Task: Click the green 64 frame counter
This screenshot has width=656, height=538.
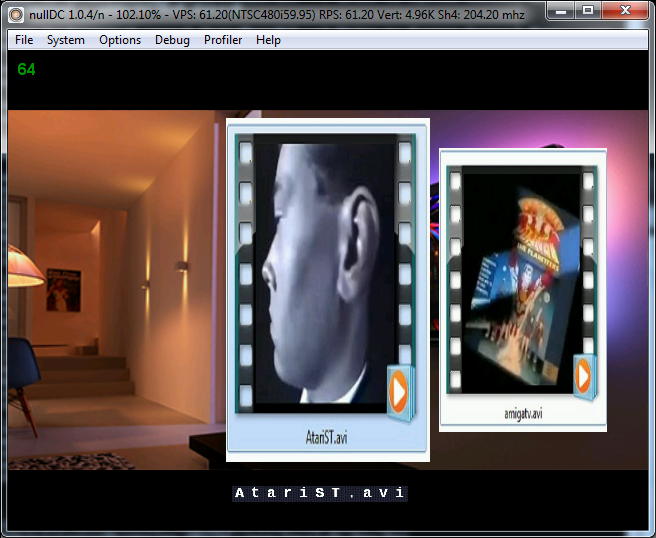Action: coord(26,69)
